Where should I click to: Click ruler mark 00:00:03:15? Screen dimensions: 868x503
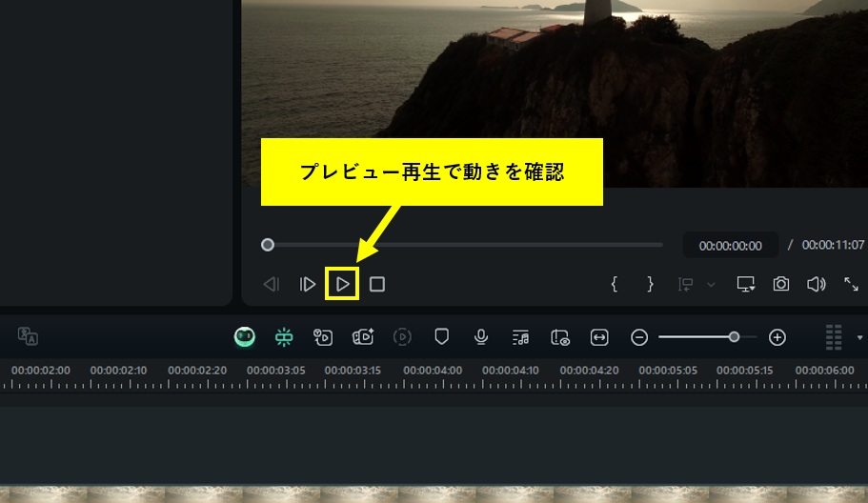click(353, 371)
